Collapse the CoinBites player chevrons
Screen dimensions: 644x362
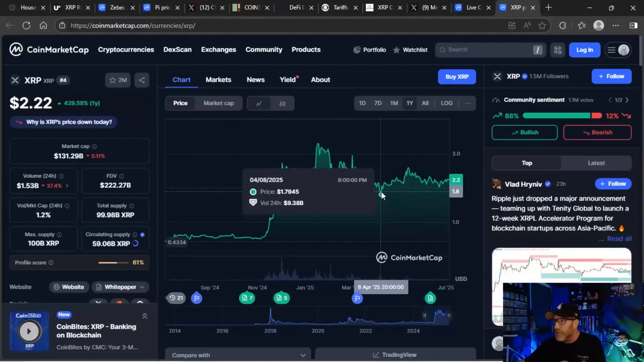pyautogui.click(x=145, y=316)
